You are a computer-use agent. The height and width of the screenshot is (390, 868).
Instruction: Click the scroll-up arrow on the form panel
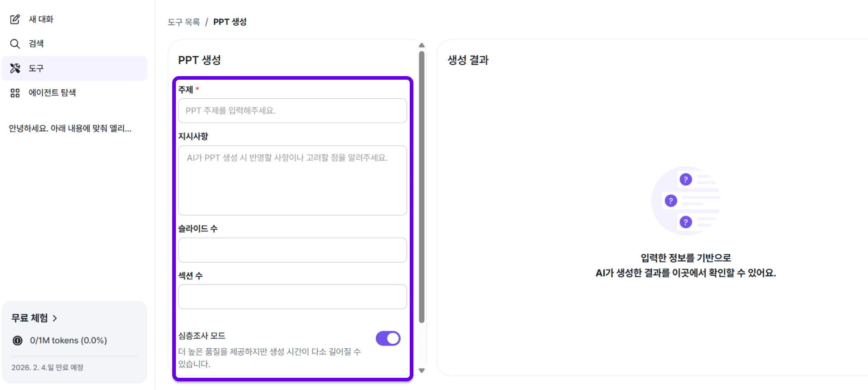[422, 45]
